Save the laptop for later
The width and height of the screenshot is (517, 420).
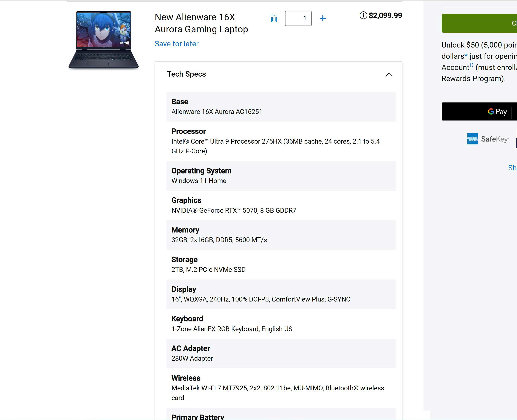click(176, 44)
